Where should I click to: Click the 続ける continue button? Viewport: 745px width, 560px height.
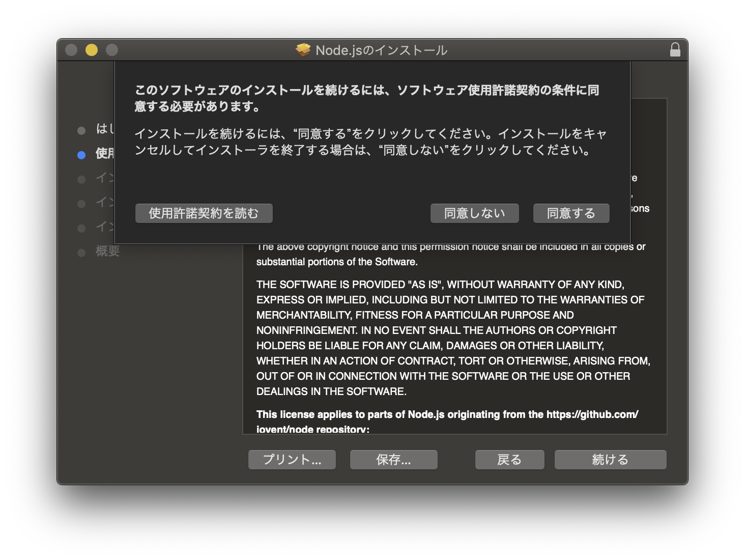(610, 460)
